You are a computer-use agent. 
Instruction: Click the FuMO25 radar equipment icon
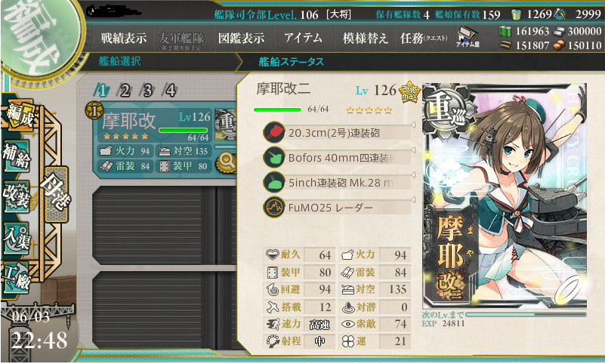[273, 207]
